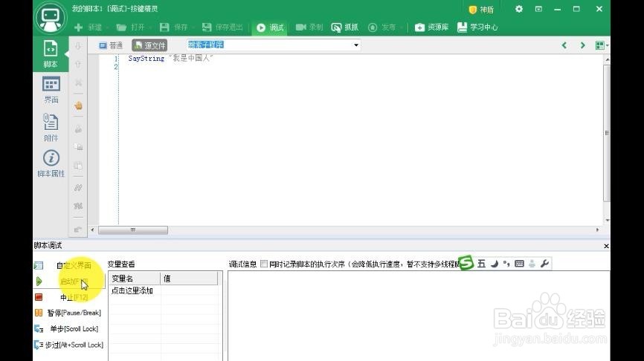Activate the 调试 debug toolbar button

point(270,27)
